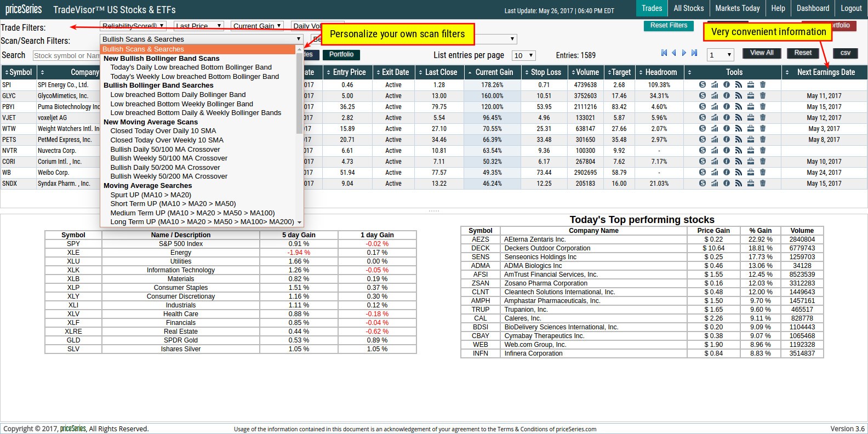Open the ReliabilityScore trade filter dropdown
This screenshot has height=434, width=868.
(134, 25)
